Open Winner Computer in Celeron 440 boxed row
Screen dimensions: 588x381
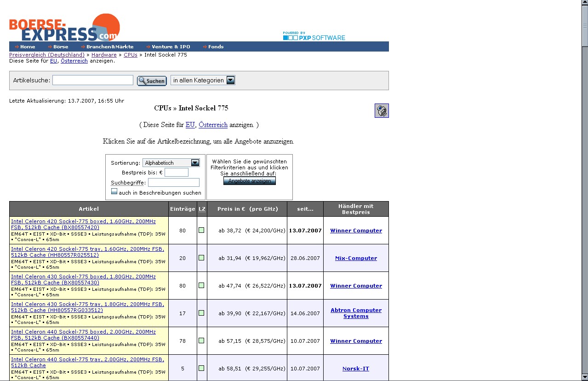click(x=356, y=341)
